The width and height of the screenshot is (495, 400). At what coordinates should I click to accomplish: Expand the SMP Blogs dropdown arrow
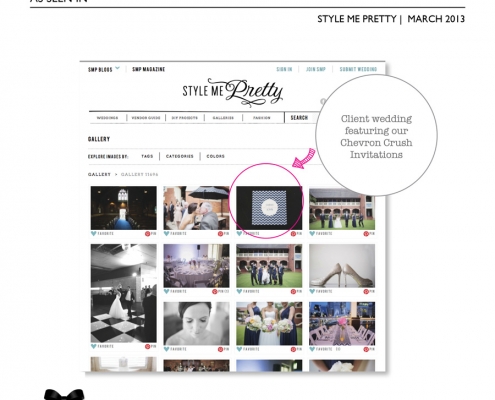[117, 68]
